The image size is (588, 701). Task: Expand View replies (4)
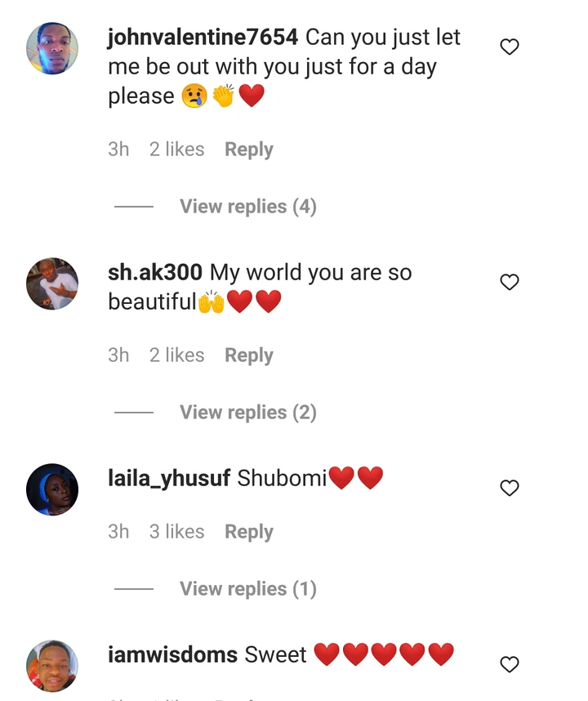click(x=248, y=207)
